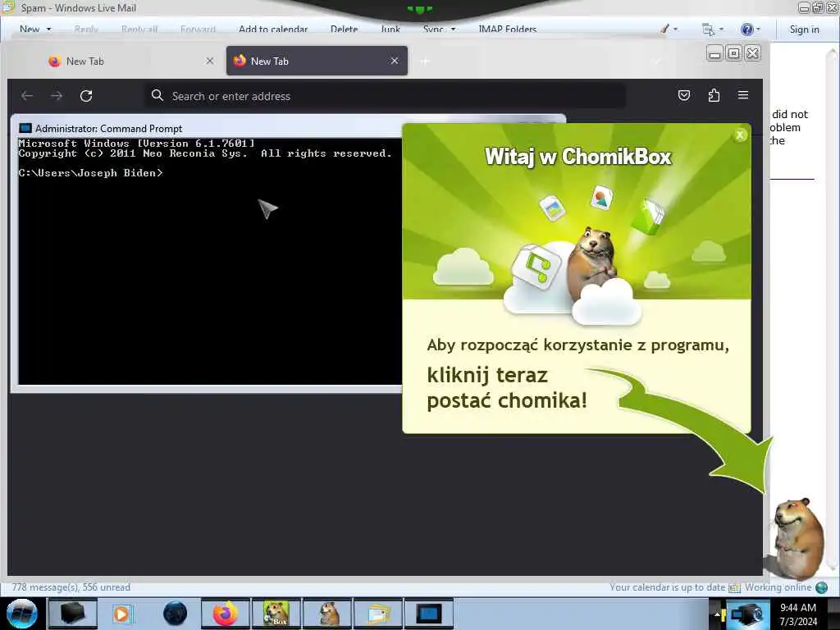Image resolution: width=840 pixels, height=630 pixels.
Task: Open the Windows Start orb
Action: point(22,614)
